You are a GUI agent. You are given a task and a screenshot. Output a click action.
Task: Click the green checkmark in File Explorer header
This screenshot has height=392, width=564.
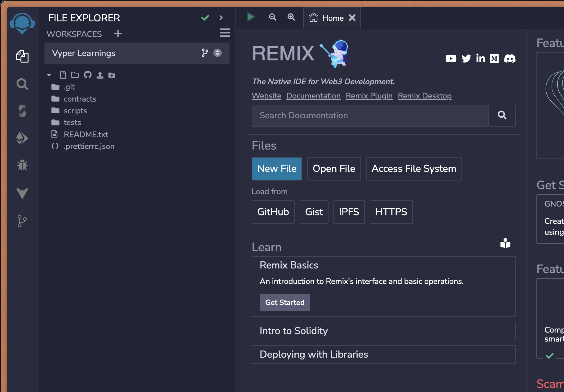[x=205, y=18]
